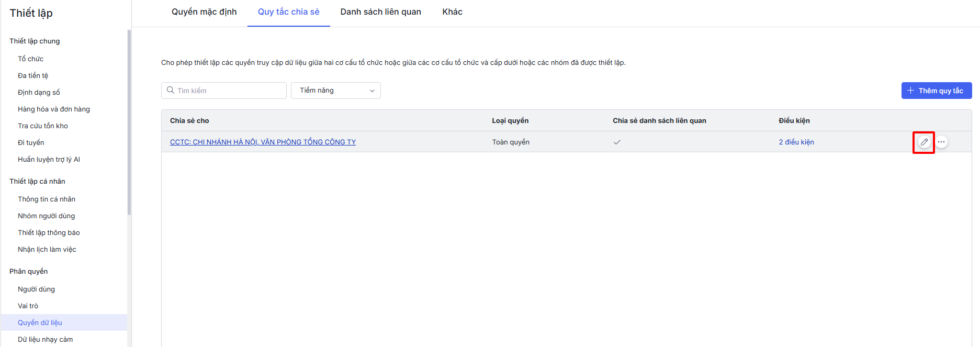
Task: Open Vai trò under Phân quyền
Action: point(28,306)
